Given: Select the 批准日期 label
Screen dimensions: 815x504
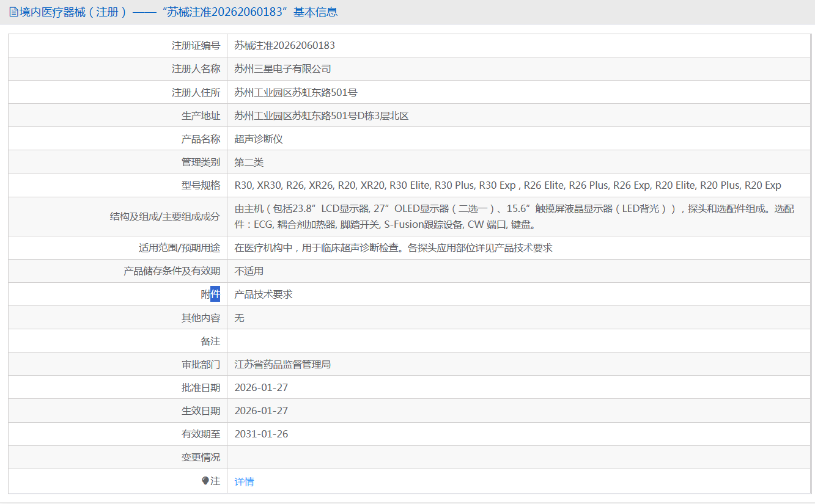Looking at the screenshot, I should click(x=201, y=387).
